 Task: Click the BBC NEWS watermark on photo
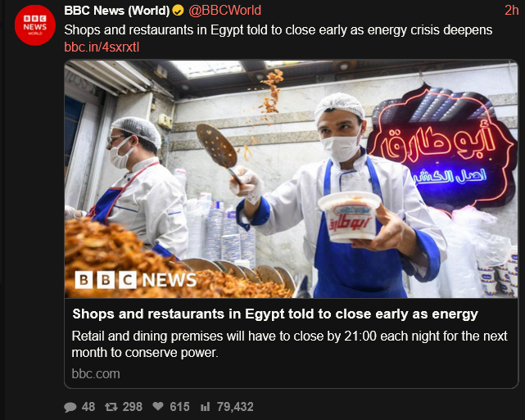[136, 280]
